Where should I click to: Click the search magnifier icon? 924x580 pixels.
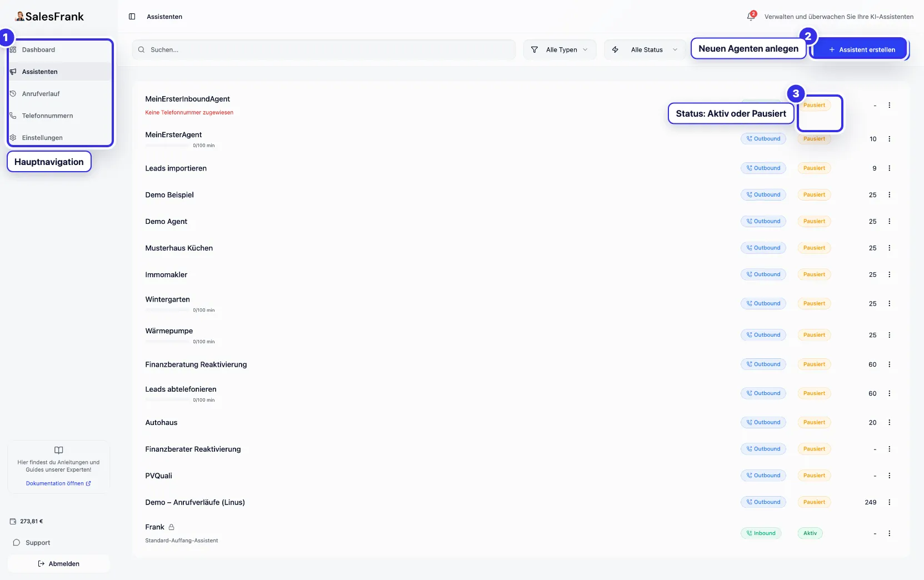tap(141, 49)
